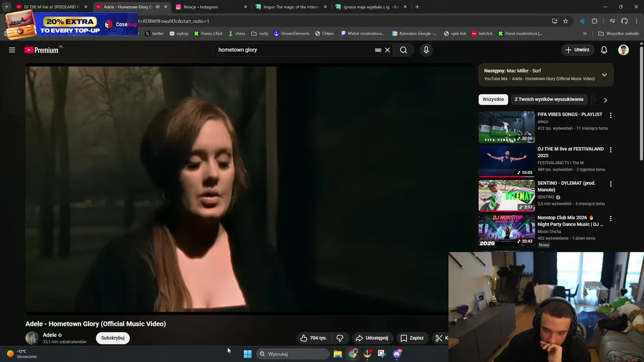Submit search with the magnifier button
Viewport: 644px width, 362px height.
pos(404,50)
